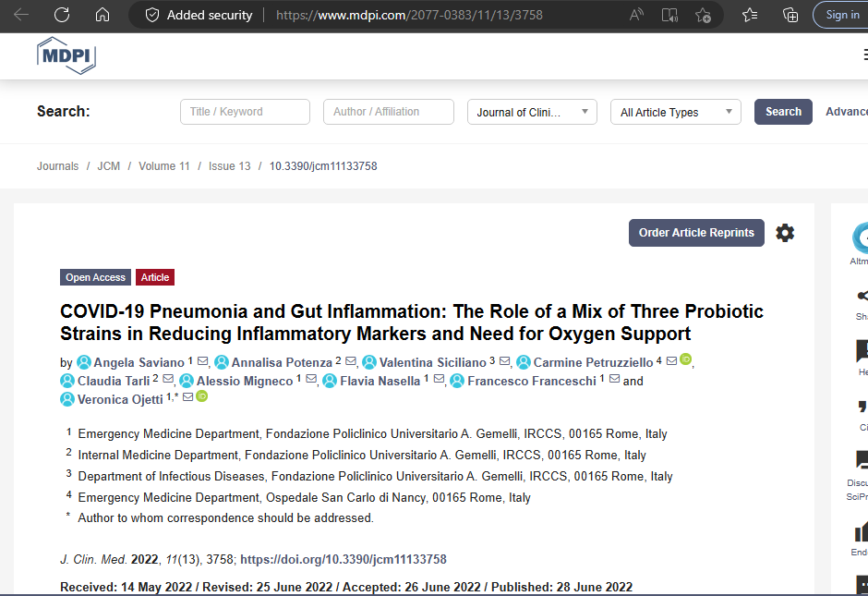Expand the All Article Types dropdown
Viewport: 868px width, 596px height.
[x=675, y=112]
